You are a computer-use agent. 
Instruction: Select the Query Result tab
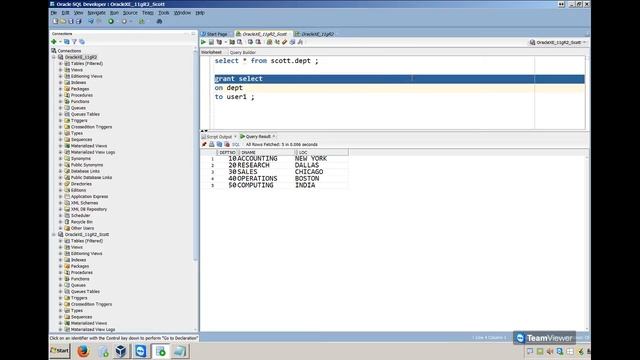[x=258, y=137]
